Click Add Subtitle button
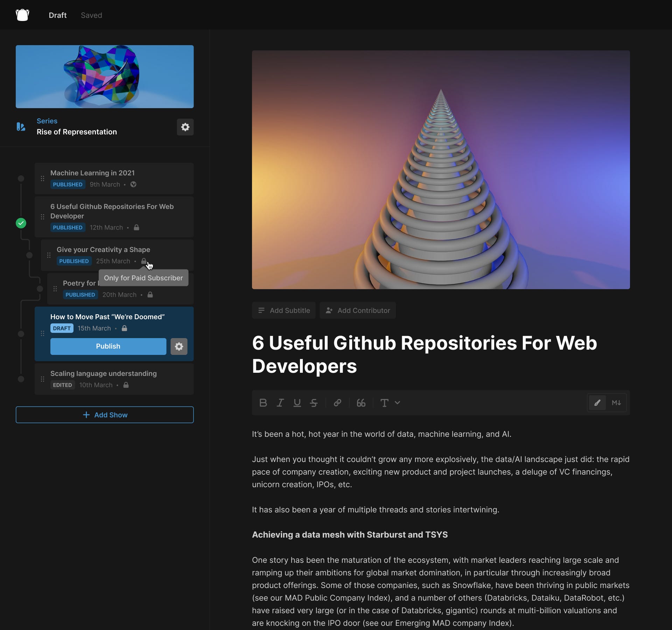The height and width of the screenshot is (630, 672). click(x=284, y=310)
